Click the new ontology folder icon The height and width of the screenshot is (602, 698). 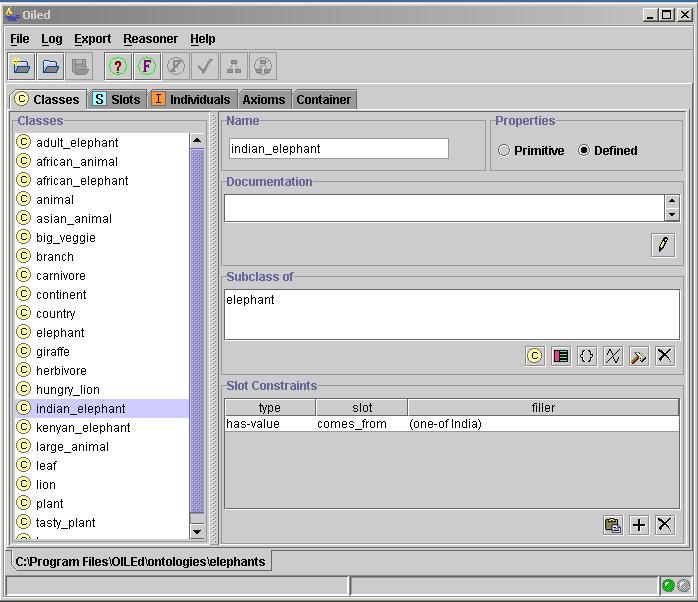tap(21, 66)
